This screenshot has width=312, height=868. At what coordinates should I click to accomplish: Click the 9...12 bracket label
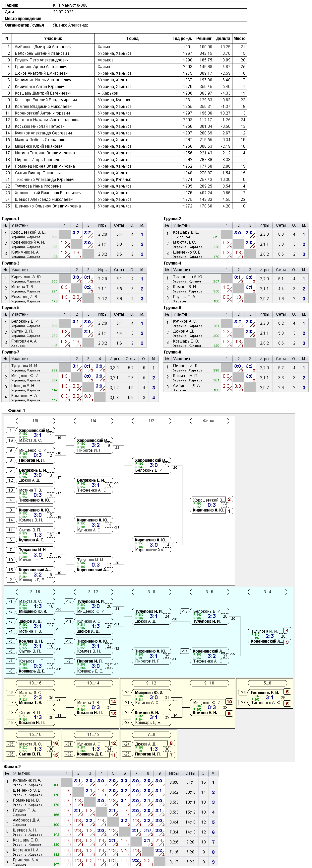152,683
